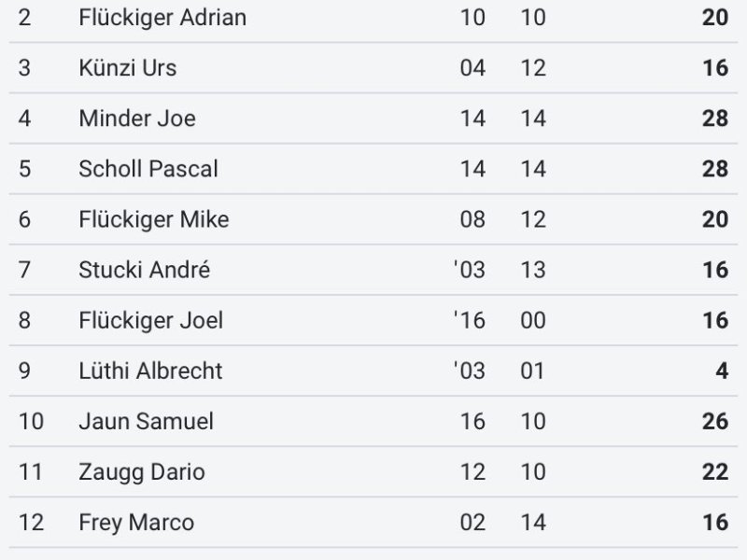Click Frey Marco's first score 02
Screen dimensions: 747x560
(472, 523)
